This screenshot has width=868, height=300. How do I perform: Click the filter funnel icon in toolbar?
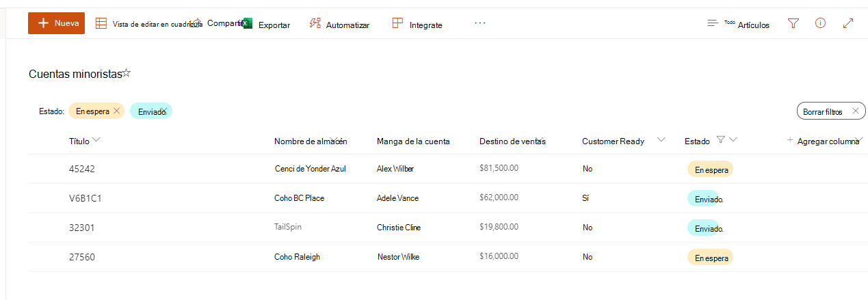pyautogui.click(x=793, y=23)
